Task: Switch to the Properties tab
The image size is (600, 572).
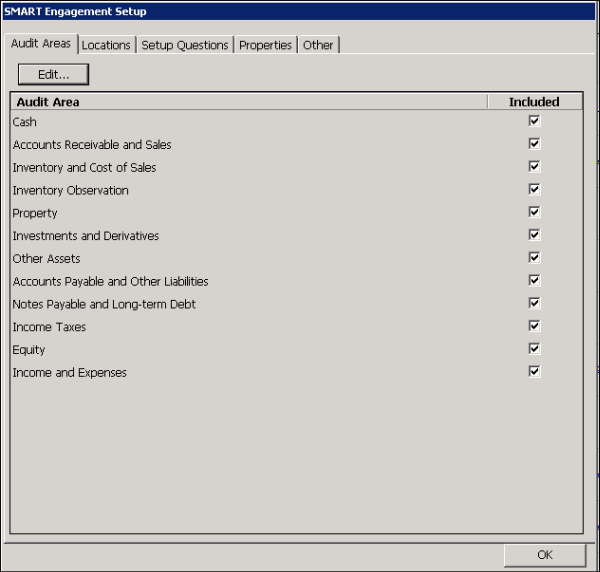Action: [265, 45]
